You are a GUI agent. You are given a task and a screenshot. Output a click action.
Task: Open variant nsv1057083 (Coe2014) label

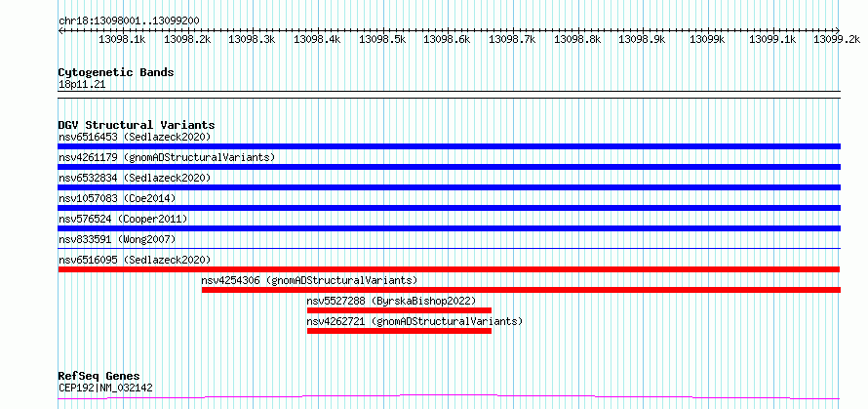(117, 198)
